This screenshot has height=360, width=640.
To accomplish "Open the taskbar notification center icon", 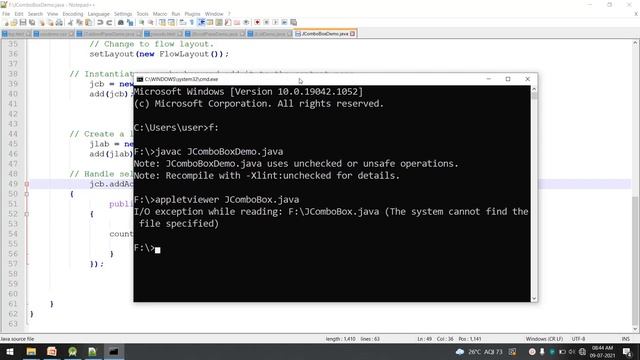I will pyautogui.click(x=627, y=351).
